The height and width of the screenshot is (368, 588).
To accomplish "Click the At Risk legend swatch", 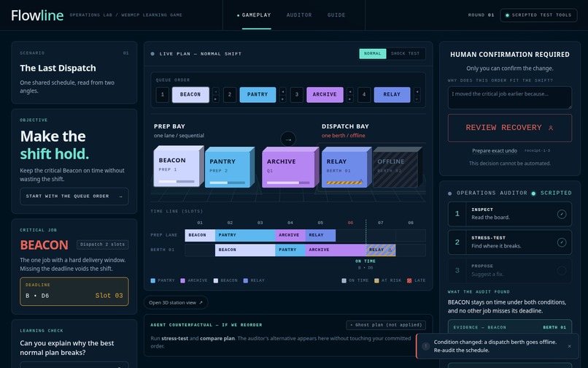I will pos(376,280).
